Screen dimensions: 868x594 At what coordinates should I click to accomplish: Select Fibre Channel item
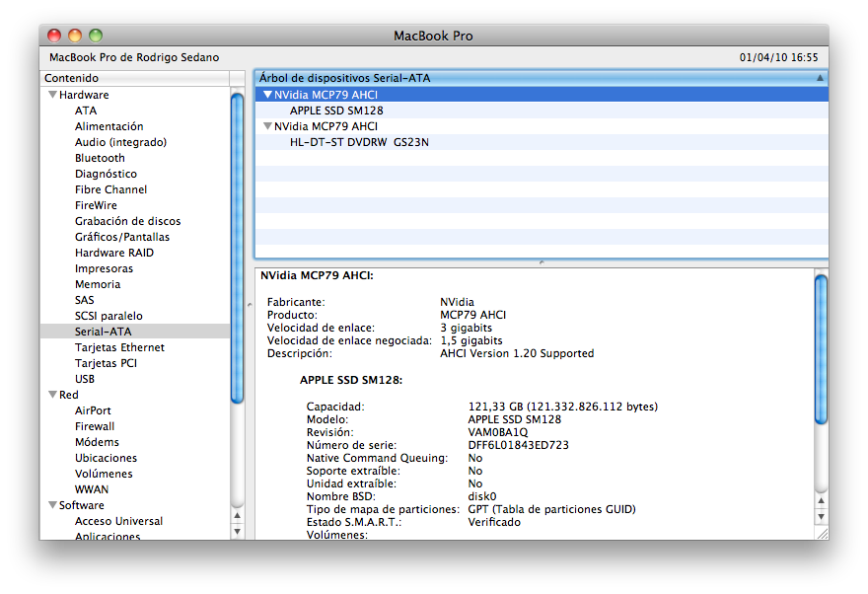tap(110, 189)
